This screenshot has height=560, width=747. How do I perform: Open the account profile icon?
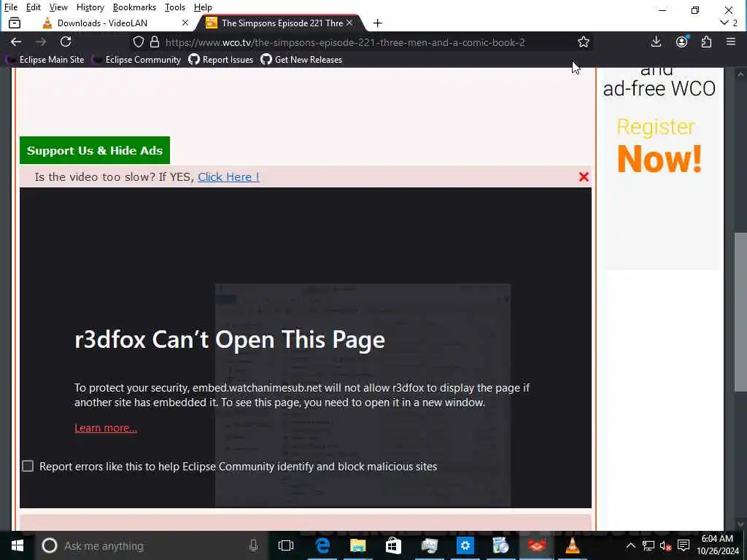[x=682, y=42]
